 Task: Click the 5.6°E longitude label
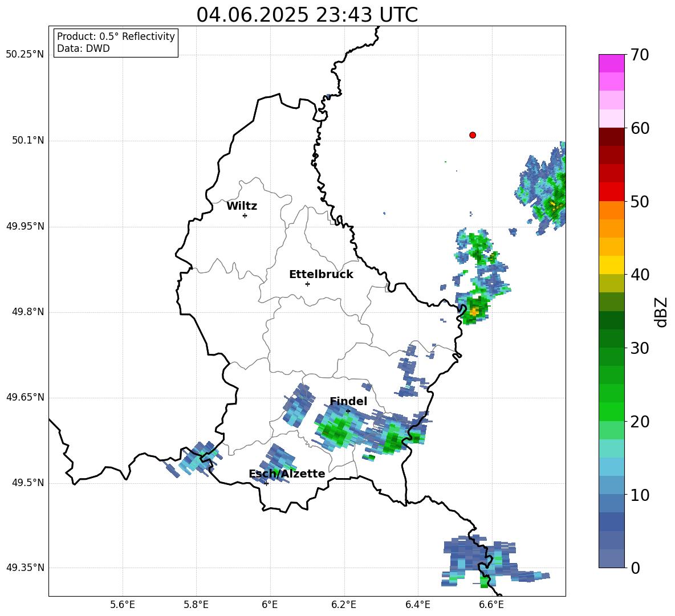click(123, 605)
